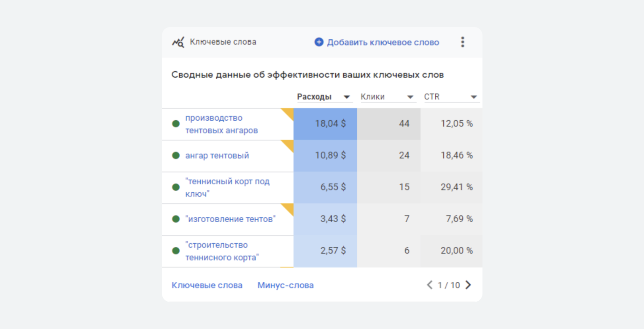Click yellow corner flag on 'ангар тентовый' row
Image resolution: width=644 pixels, height=329 pixels.
tap(289, 144)
